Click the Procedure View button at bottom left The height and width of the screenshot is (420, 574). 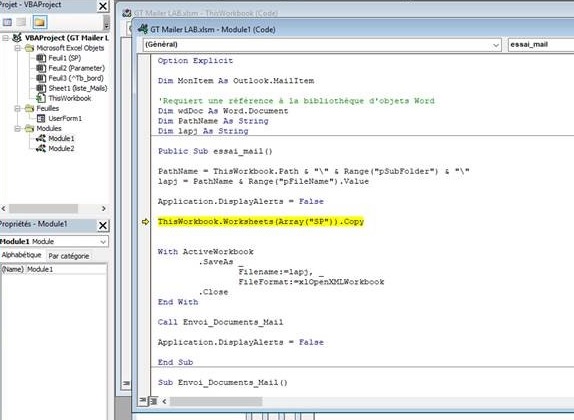(143, 401)
